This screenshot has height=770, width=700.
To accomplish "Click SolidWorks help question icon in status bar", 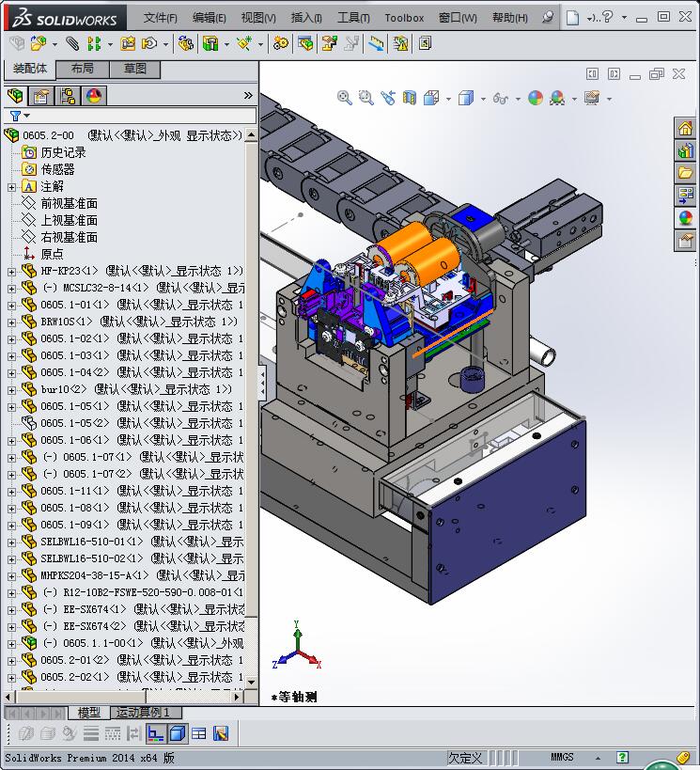I will [x=622, y=757].
